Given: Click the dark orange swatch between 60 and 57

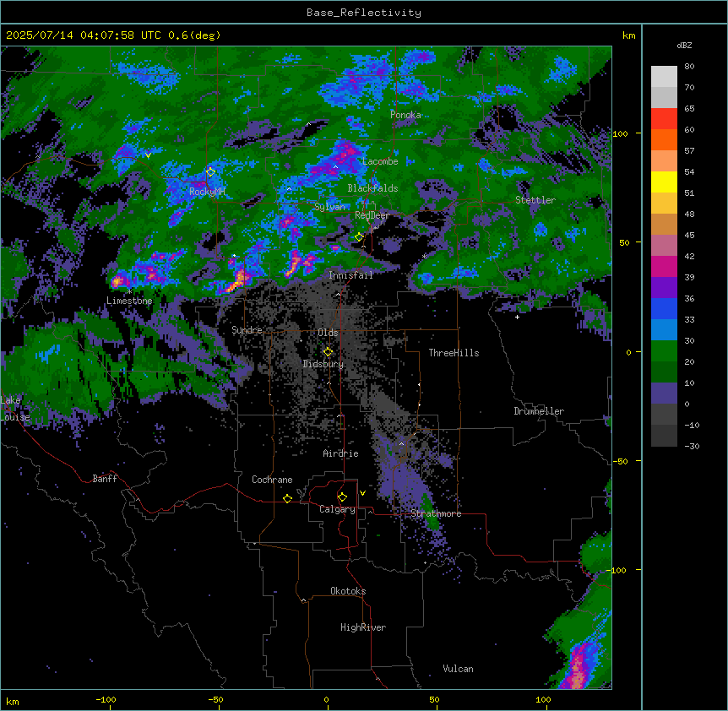Looking at the screenshot, I should [664, 140].
